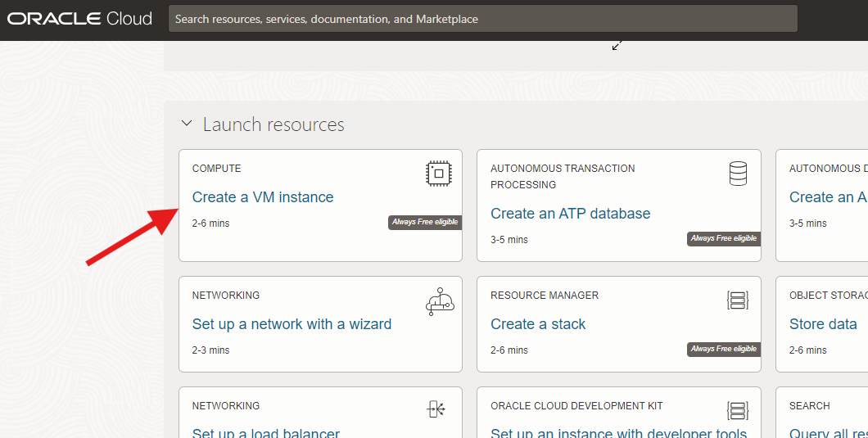Click the diagonal expand arrows icon
868x438 pixels.
point(617,45)
